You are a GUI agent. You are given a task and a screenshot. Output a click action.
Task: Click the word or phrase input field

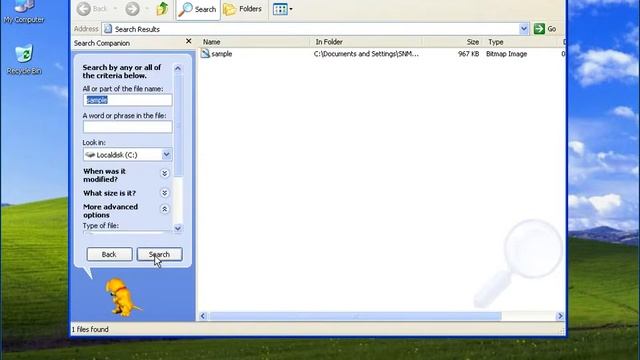pyautogui.click(x=127, y=127)
